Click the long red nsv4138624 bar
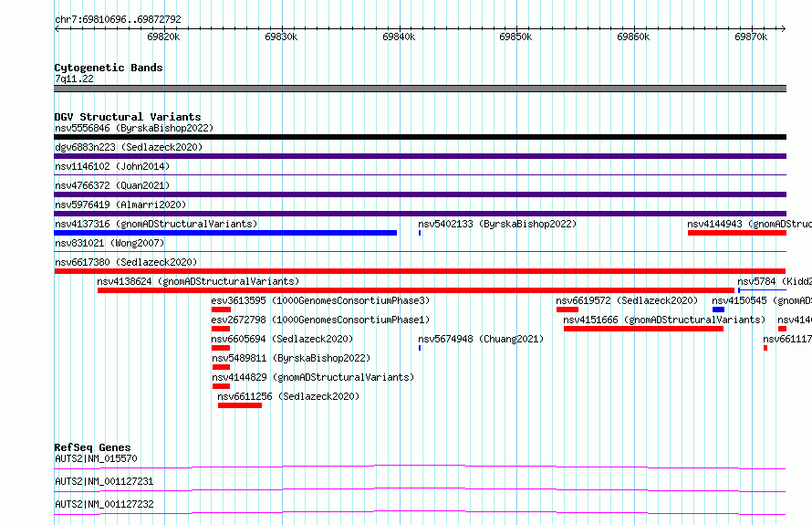 pos(416,290)
